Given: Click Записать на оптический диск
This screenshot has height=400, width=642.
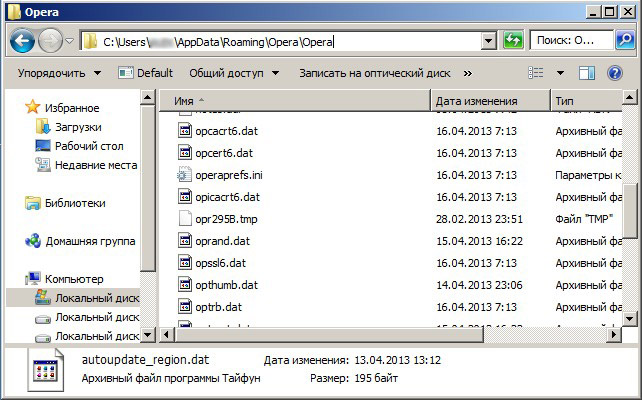Looking at the screenshot, I should point(375,73).
